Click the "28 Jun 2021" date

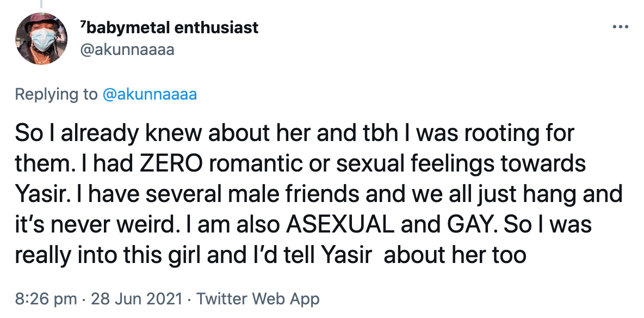[x=137, y=298]
